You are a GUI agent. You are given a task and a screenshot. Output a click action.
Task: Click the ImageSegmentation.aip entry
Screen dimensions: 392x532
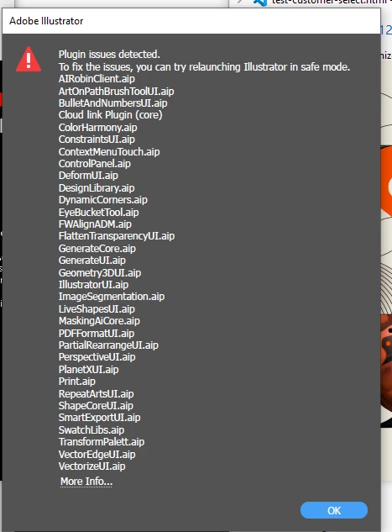tap(112, 297)
